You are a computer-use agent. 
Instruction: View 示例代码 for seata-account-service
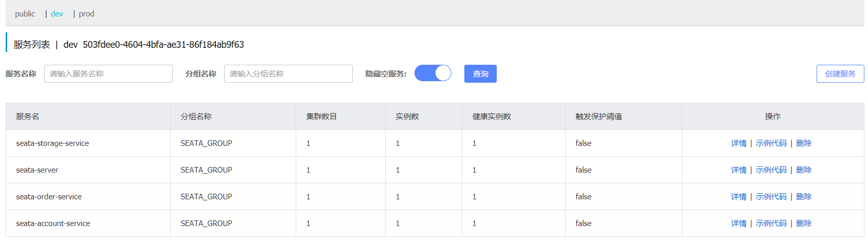pyautogui.click(x=771, y=223)
